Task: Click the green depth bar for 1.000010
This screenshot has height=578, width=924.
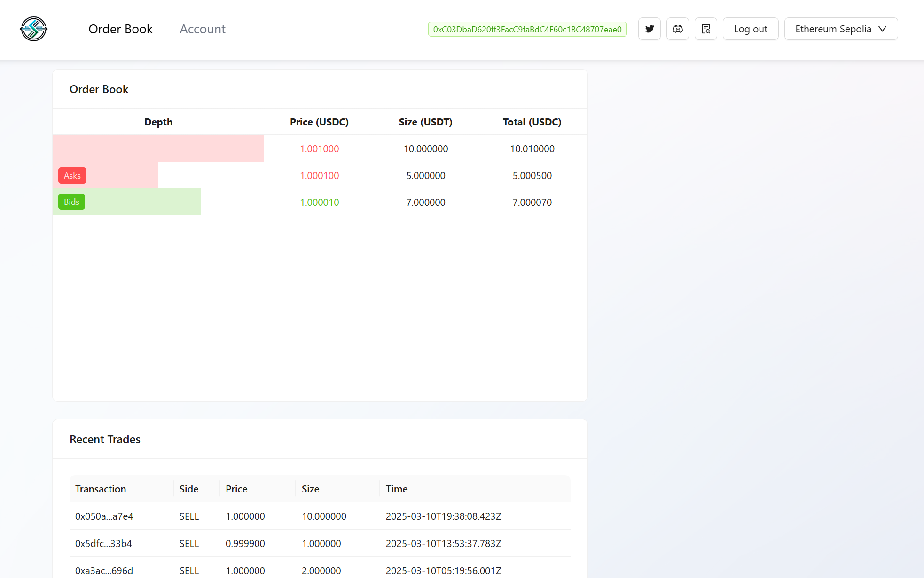Action: coord(126,202)
